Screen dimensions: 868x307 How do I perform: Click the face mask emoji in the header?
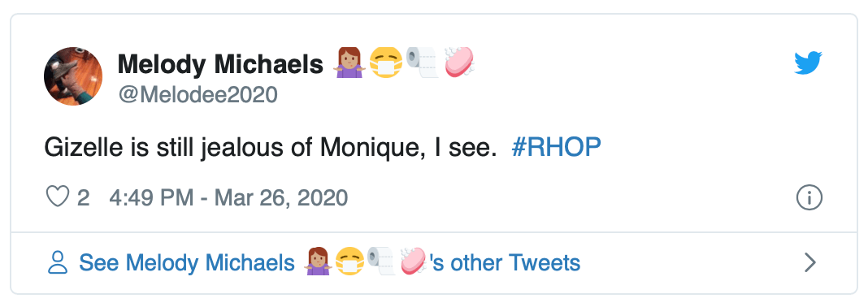384,62
